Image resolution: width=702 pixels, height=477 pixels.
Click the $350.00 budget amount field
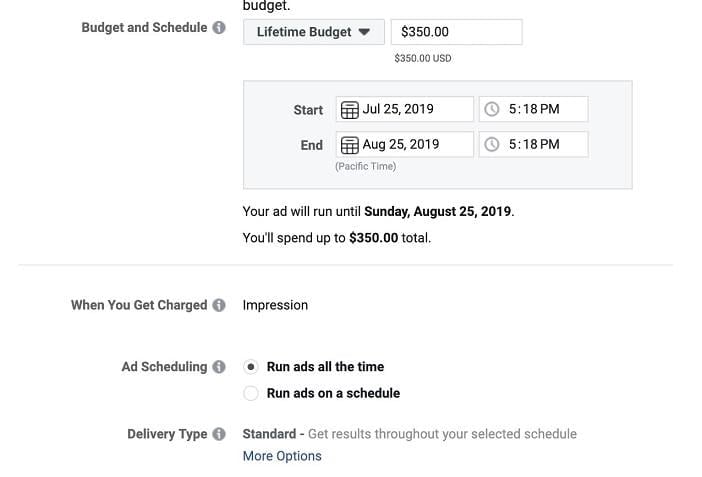tap(456, 32)
